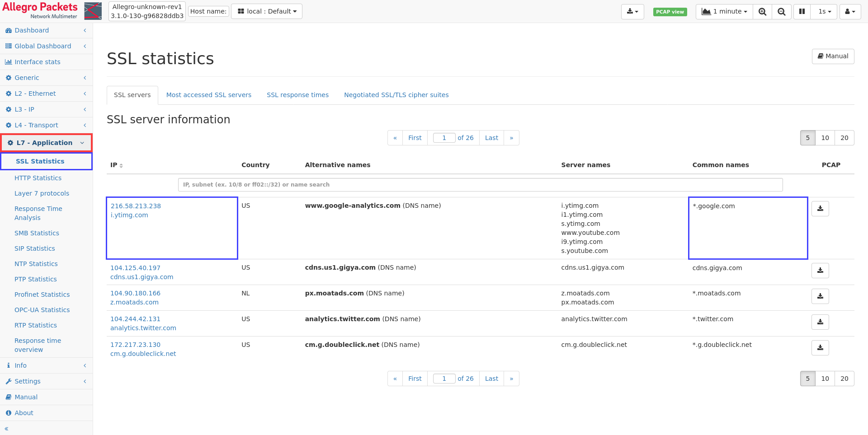This screenshot has height=435, width=868.
Task: Sort table by IP column
Action: click(x=117, y=165)
